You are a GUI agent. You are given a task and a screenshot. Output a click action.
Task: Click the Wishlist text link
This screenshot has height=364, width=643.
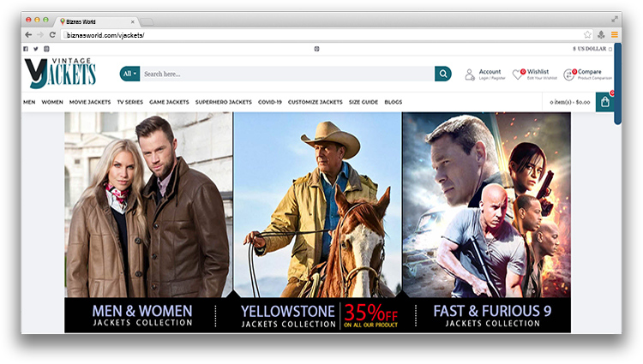click(x=538, y=72)
